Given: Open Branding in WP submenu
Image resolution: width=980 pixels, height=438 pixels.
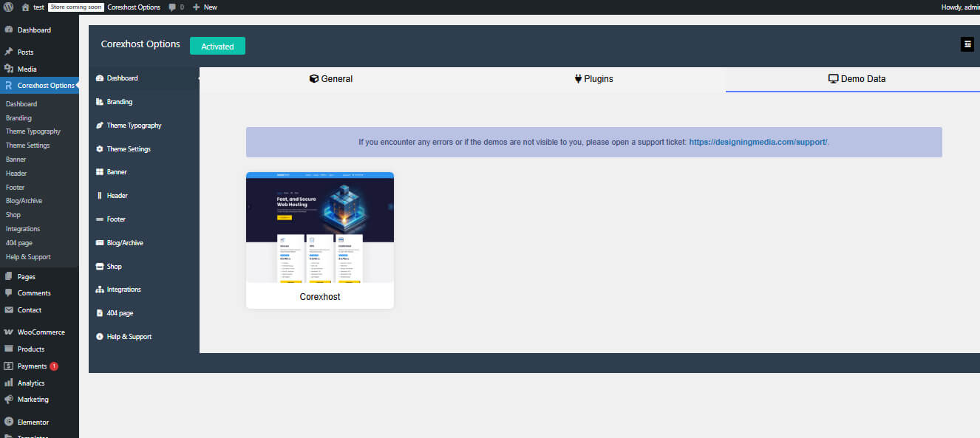Looking at the screenshot, I should pos(18,118).
